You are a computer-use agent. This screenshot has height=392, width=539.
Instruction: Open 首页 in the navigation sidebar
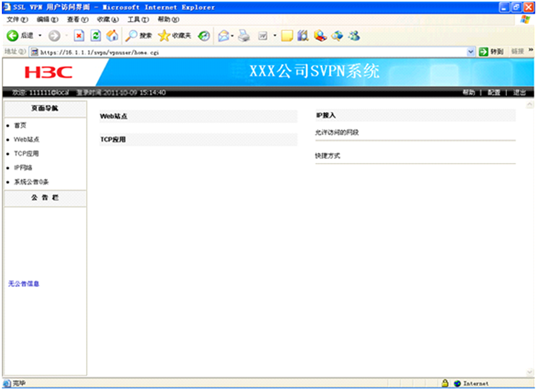coord(20,126)
